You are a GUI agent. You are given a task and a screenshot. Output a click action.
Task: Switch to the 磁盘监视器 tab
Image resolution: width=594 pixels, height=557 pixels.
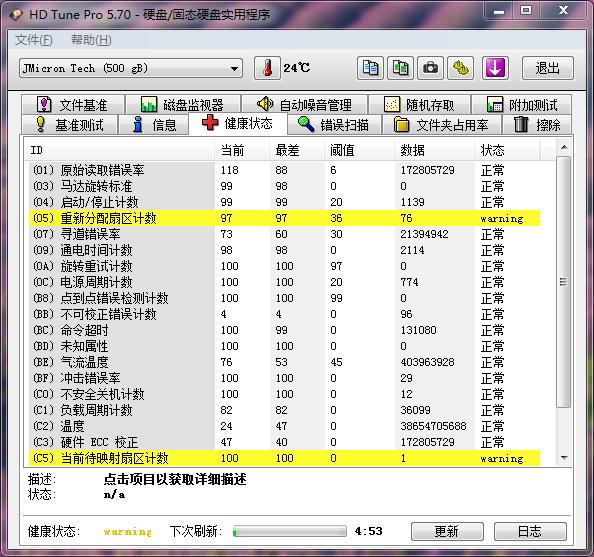click(x=183, y=105)
